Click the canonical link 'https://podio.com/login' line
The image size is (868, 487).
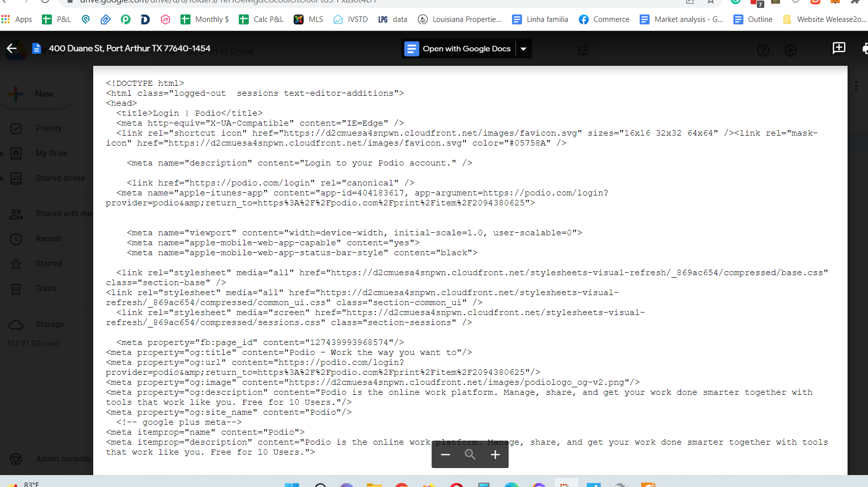point(271,183)
